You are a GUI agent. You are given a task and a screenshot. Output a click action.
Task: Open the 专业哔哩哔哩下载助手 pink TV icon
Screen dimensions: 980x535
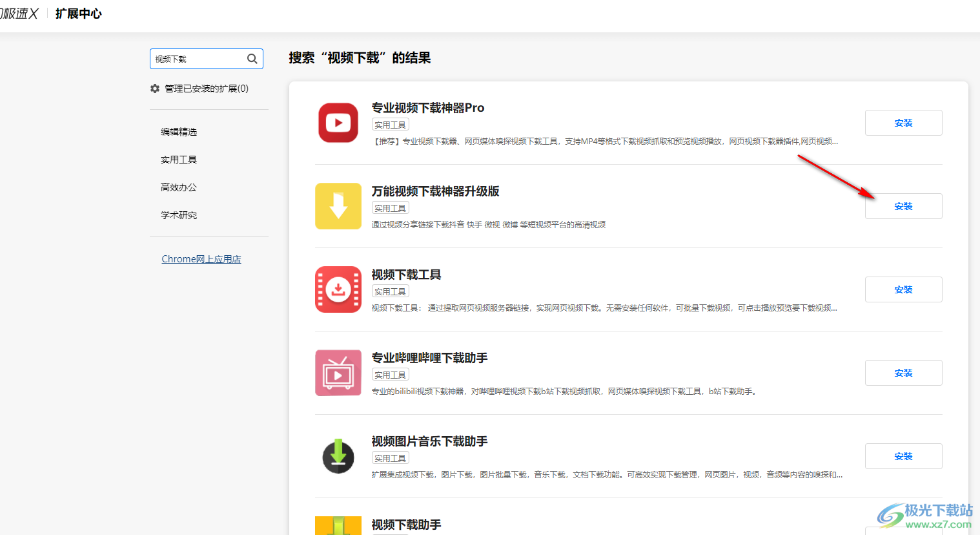[338, 373]
